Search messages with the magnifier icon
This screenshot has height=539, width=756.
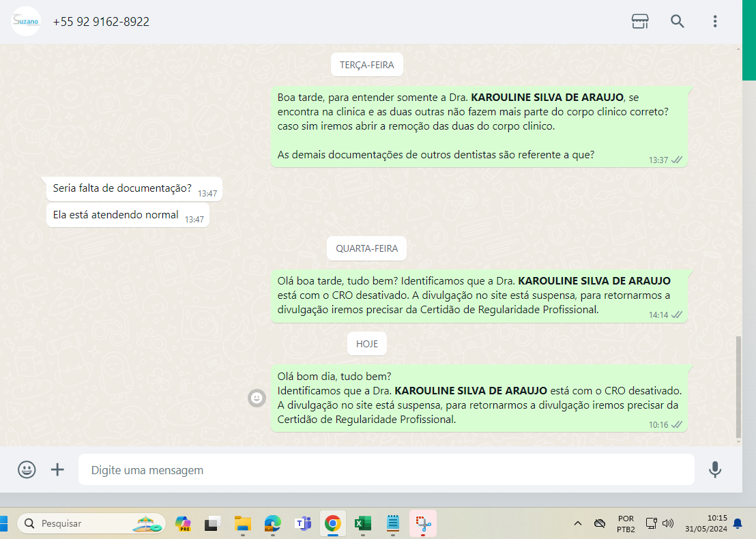pos(678,21)
